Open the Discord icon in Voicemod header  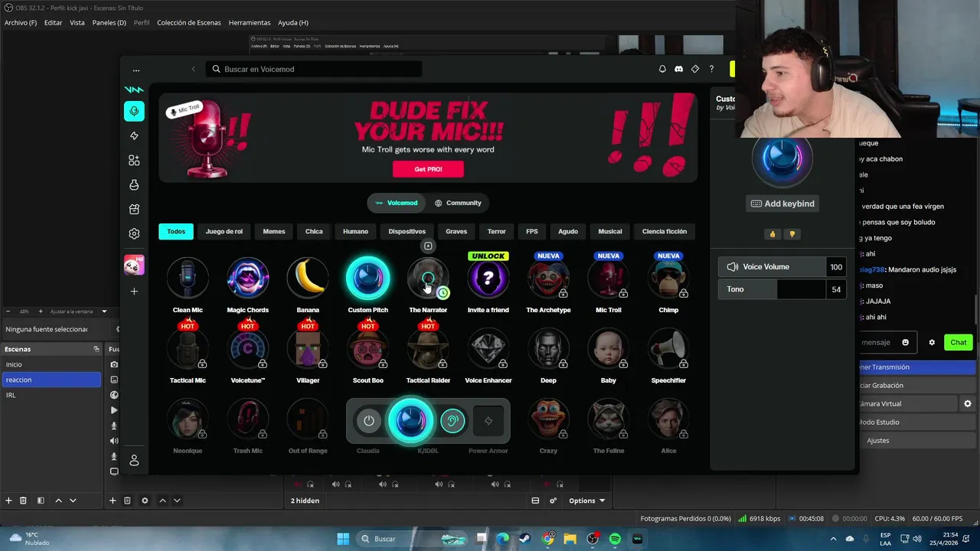click(678, 69)
